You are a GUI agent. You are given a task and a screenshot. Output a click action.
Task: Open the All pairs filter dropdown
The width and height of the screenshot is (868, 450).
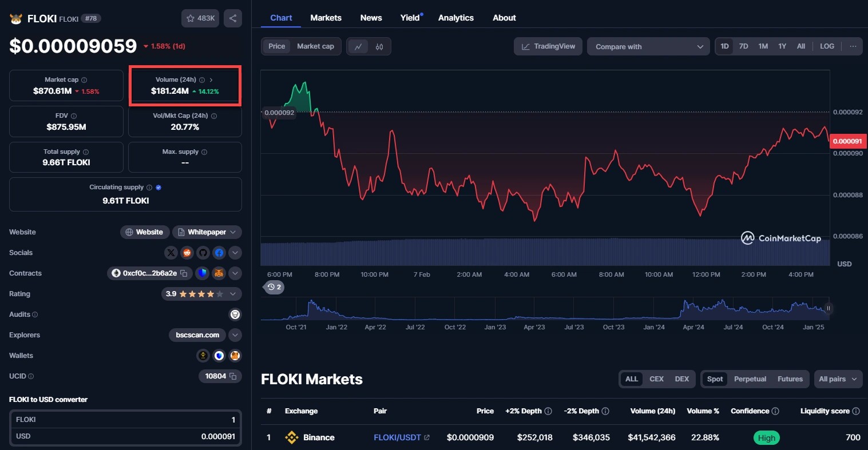[x=838, y=379]
